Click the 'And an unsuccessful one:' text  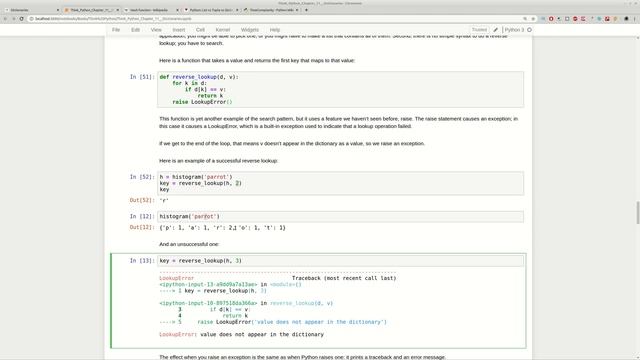pos(189,244)
